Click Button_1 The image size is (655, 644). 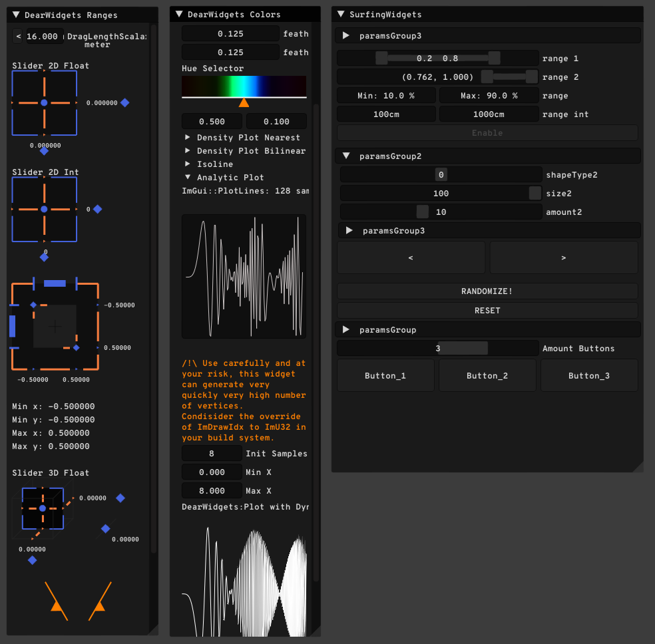click(x=385, y=375)
